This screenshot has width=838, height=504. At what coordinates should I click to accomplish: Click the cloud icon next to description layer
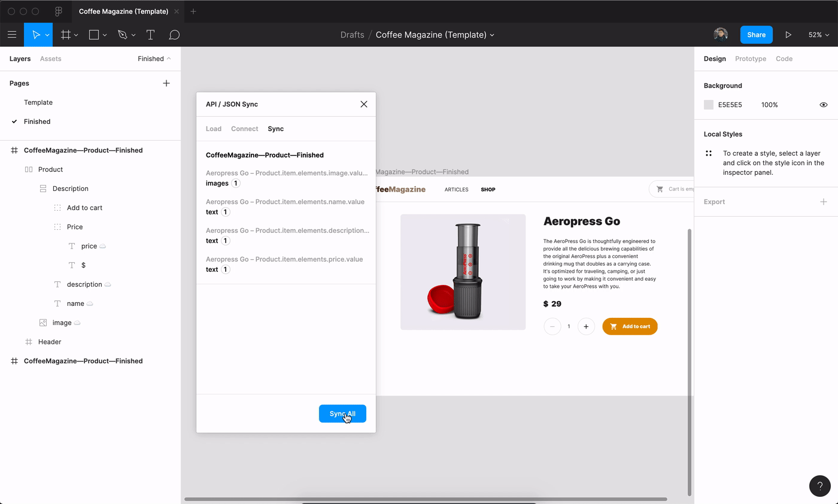click(108, 284)
